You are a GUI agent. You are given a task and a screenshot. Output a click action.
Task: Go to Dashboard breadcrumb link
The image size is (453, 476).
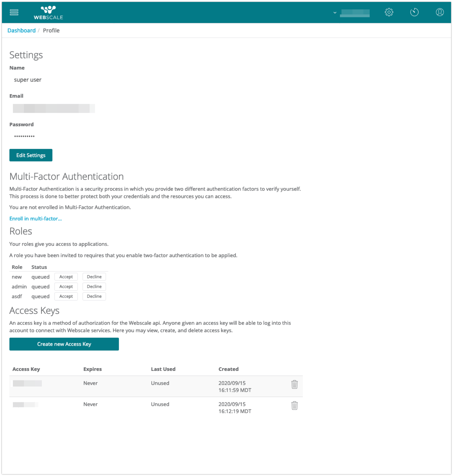(22, 30)
